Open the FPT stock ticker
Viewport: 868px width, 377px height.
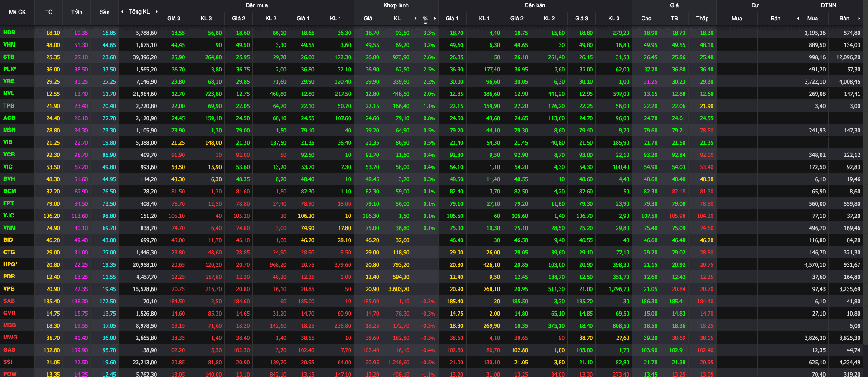tap(8, 203)
